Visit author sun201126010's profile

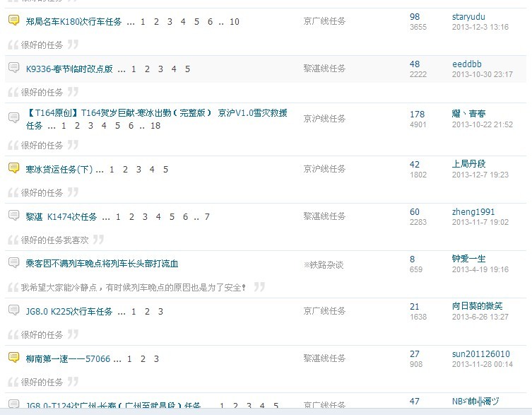480,353
